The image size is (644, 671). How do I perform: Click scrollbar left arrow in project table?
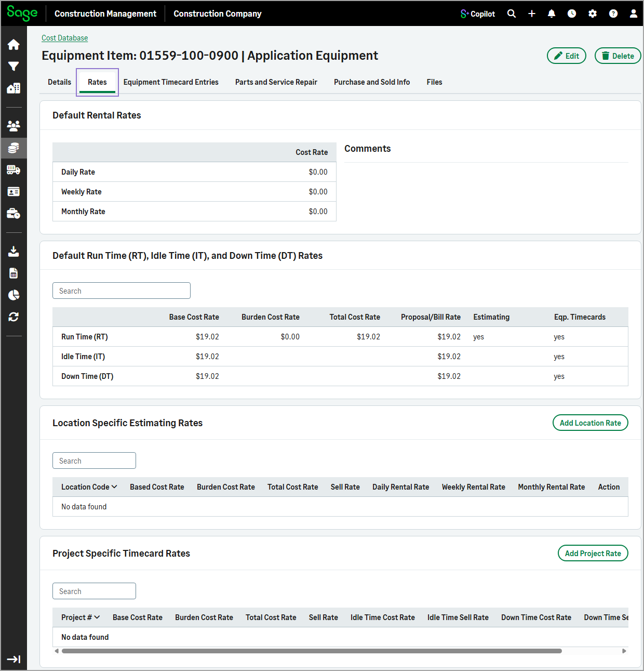(57, 651)
